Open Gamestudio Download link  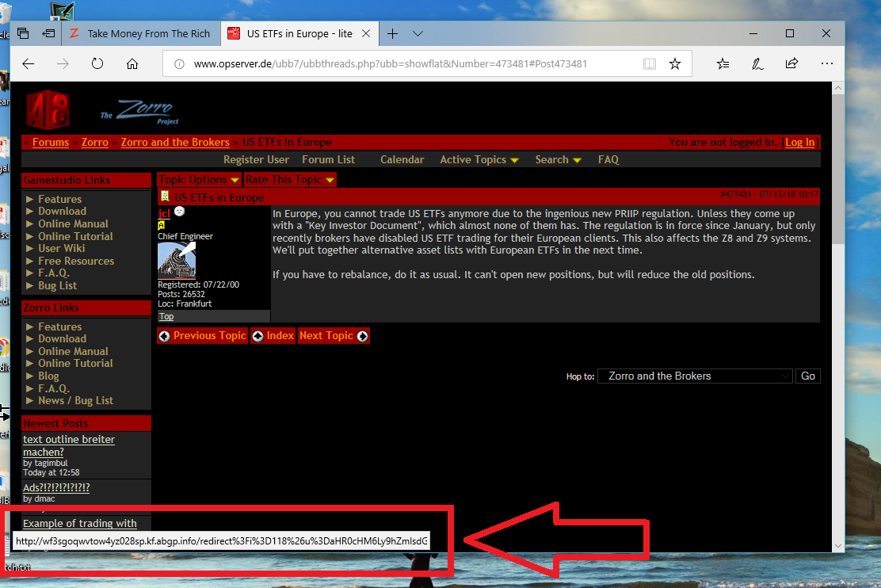point(62,211)
